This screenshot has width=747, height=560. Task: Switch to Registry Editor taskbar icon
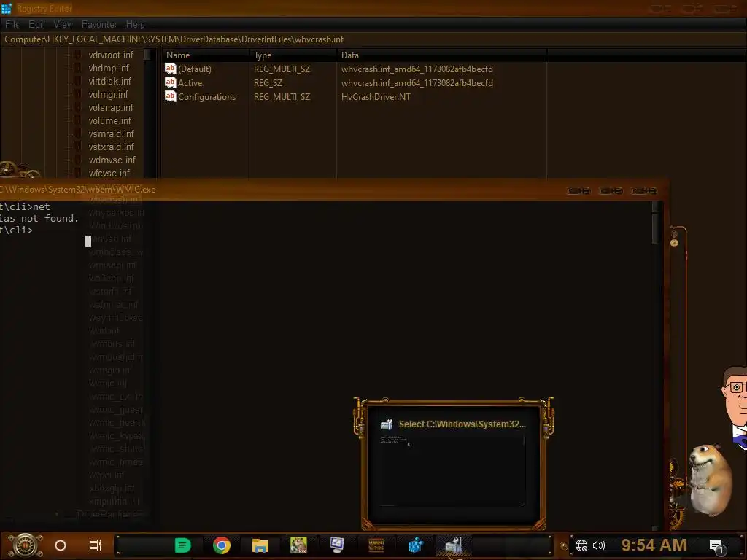415,545
